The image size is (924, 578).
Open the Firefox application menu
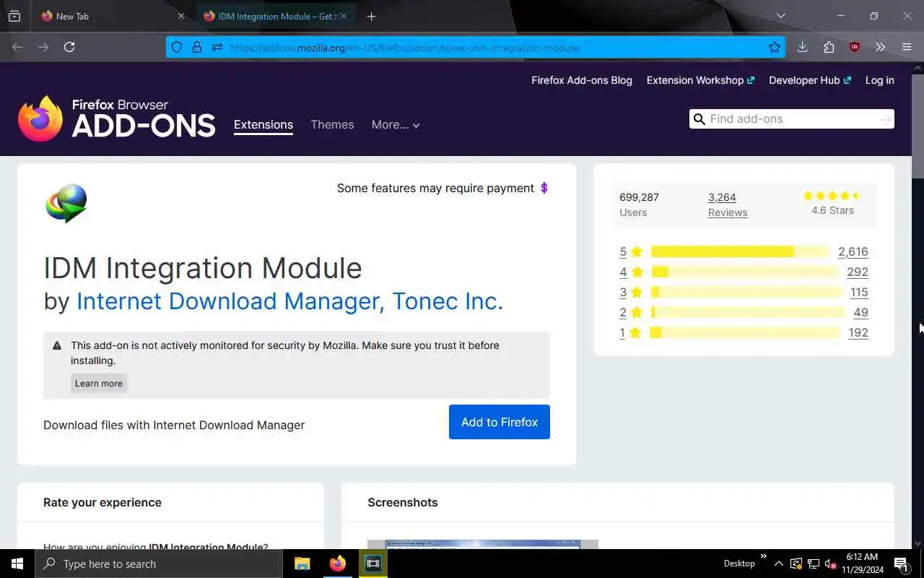tap(907, 47)
